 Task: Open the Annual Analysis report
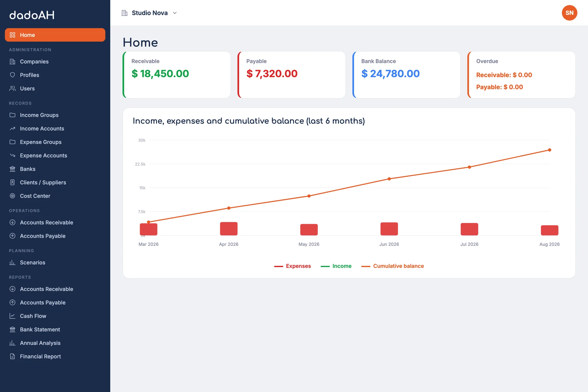click(x=55, y=343)
